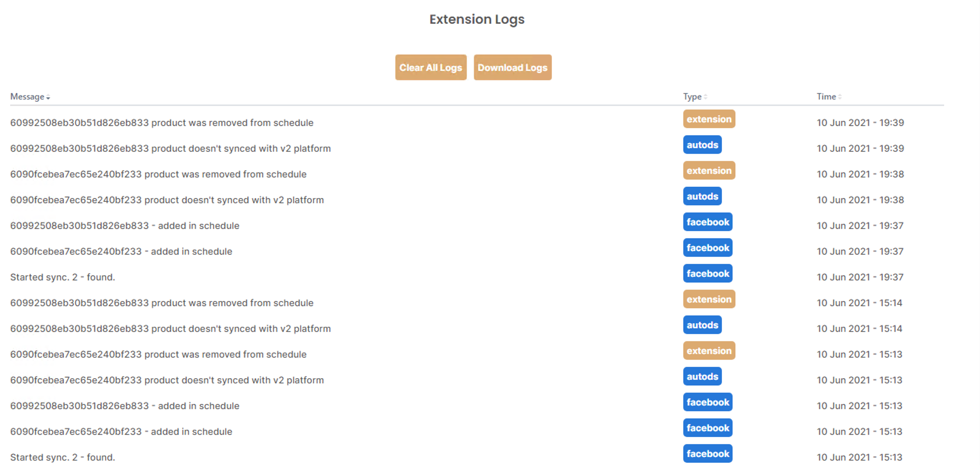Select 6090fceb added in schedule message at 19:37
The image size is (980, 465).
(x=121, y=251)
